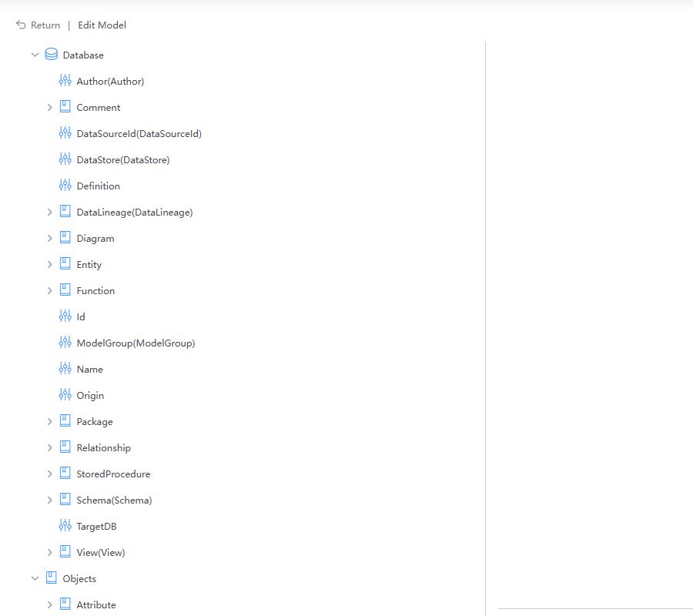Select the Author(Author) row
This screenshot has height=616, width=693.
[110, 82]
